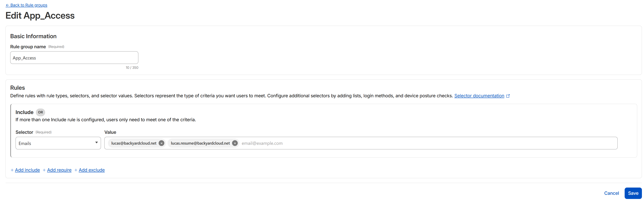This screenshot has height=202, width=644.
Task: Open the Emails selector dropdown
Action: coord(58,143)
